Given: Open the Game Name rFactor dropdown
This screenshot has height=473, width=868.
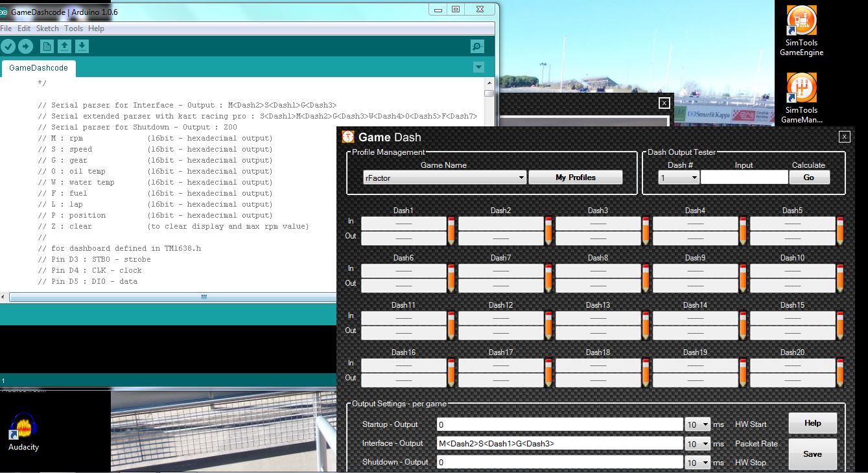Looking at the screenshot, I should (444, 178).
